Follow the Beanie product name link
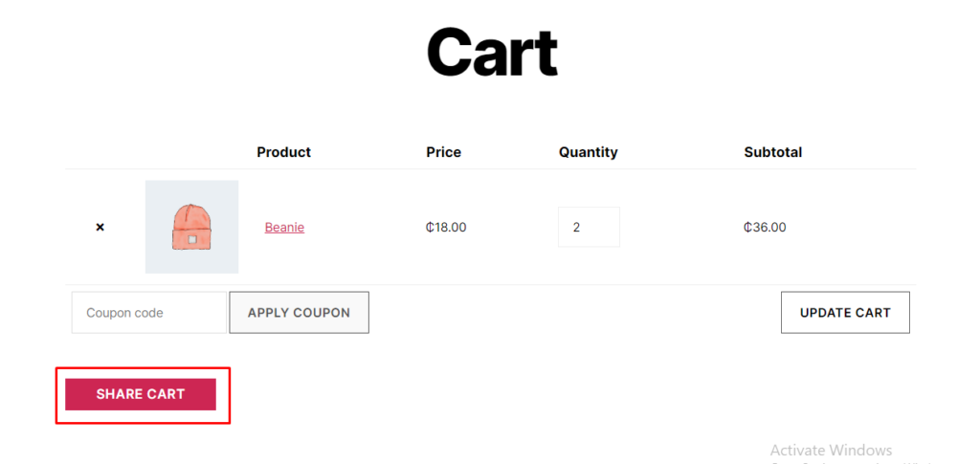The image size is (980, 464). tap(284, 228)
